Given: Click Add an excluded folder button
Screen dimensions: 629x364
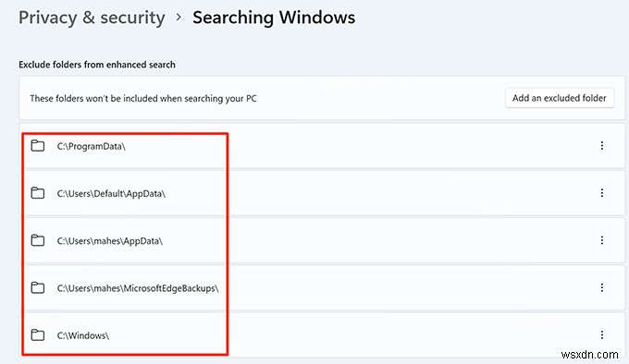Looking at the screenshot, I should click(x=560, y=98).
